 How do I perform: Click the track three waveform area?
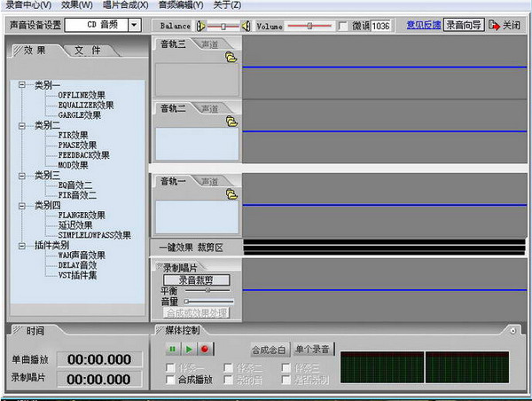click(x=385, y=67)
